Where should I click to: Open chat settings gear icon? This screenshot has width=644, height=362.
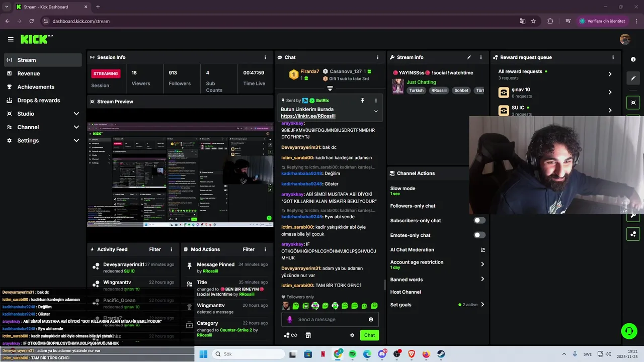pos(352,335)
